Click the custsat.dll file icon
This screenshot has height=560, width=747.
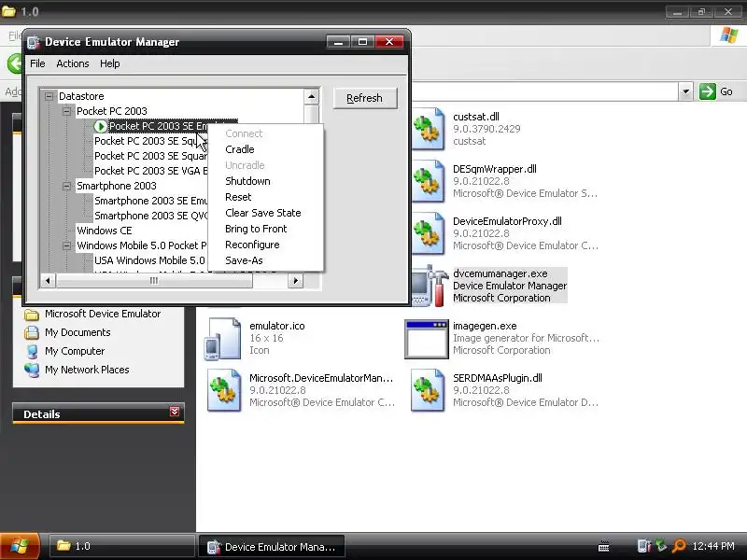pyautogui.click(x=428, y=129)
